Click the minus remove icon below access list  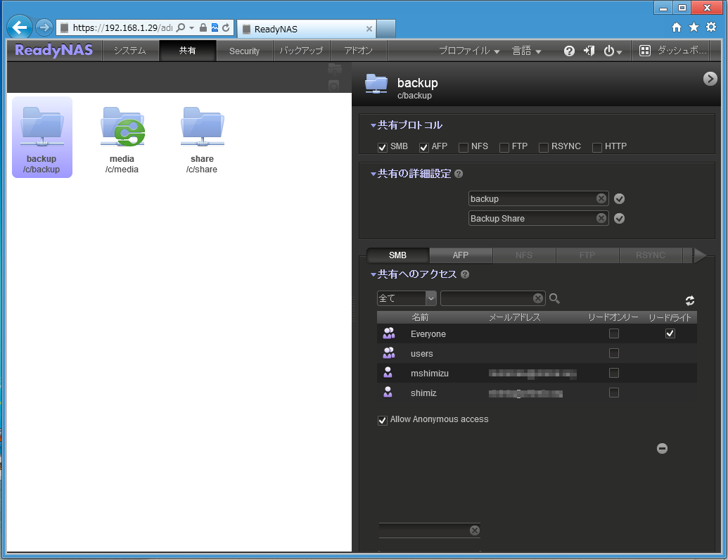click(x=662, y=448)
